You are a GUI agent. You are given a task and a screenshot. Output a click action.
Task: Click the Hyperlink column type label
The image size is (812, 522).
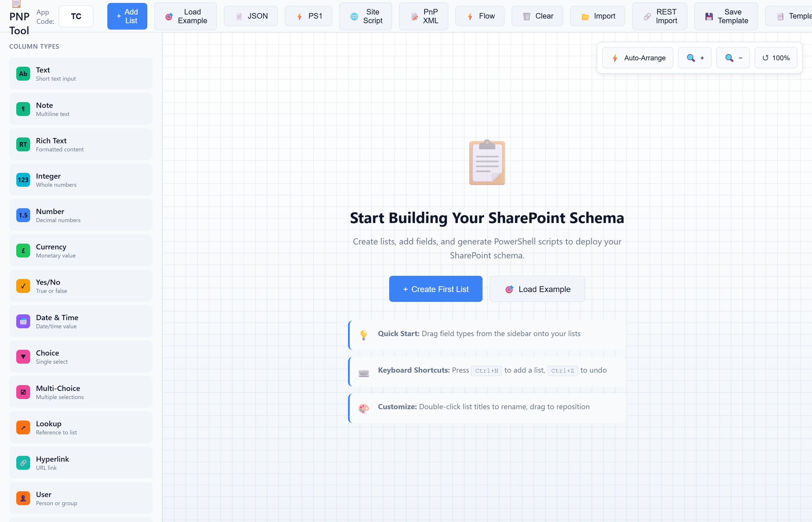pos(52,459)
